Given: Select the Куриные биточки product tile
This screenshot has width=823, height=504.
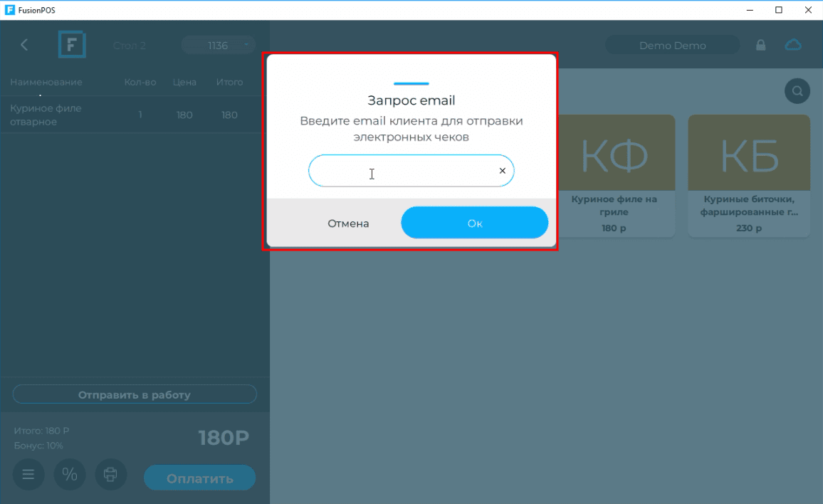Looking at the screenshot, I should tap(749, 176).
